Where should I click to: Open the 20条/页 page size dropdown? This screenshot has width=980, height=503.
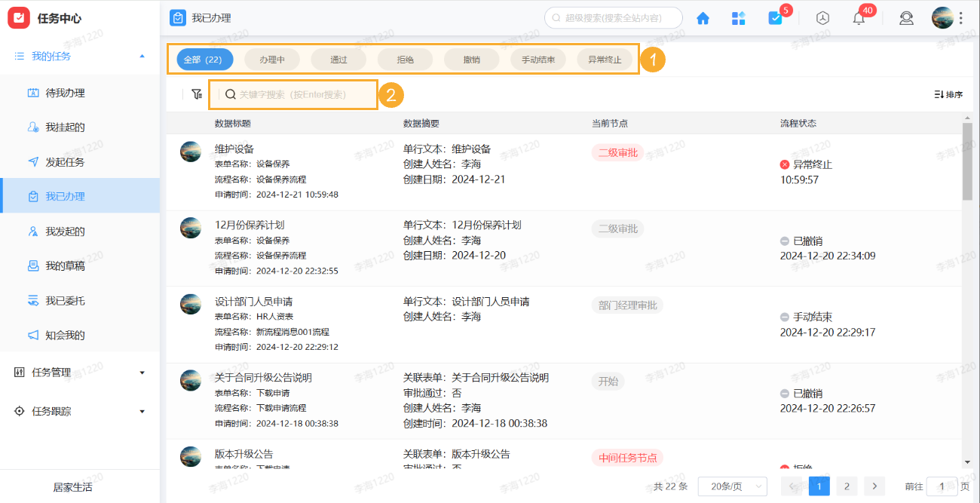(730, 486)
